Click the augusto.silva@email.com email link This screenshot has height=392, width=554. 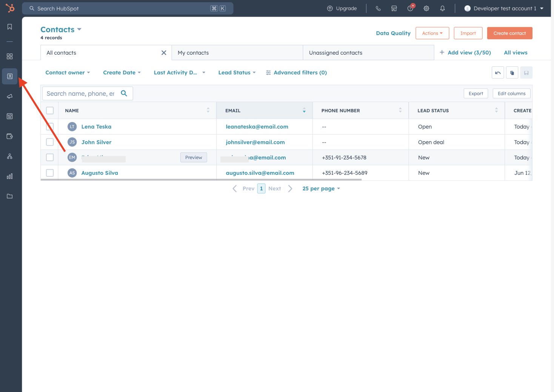(260, 173)
